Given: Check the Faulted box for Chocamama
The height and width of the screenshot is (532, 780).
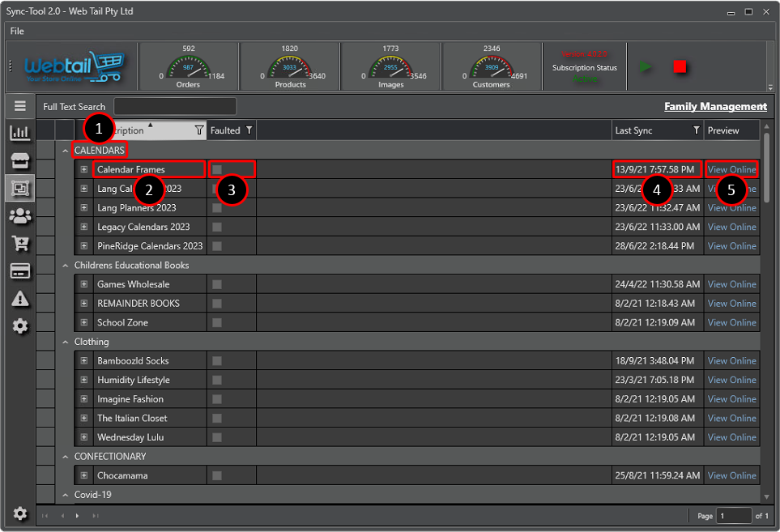Looking at the screenshot, I should point(217,475).
